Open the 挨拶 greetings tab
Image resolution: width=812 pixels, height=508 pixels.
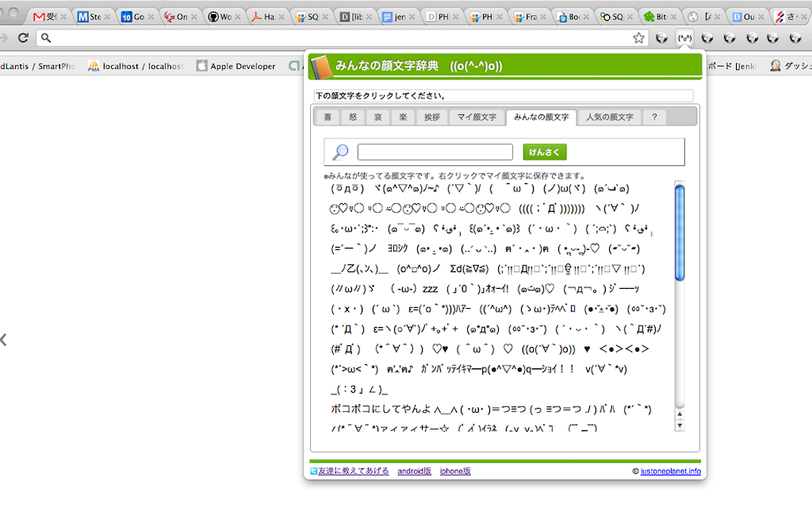pos(432,117)
